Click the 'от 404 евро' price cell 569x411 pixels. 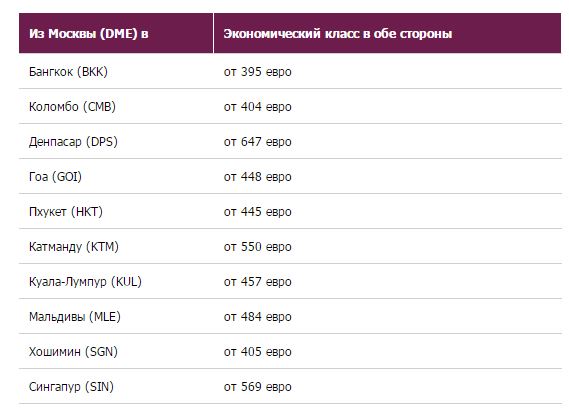pyautogui.click(x=258, y=107)
